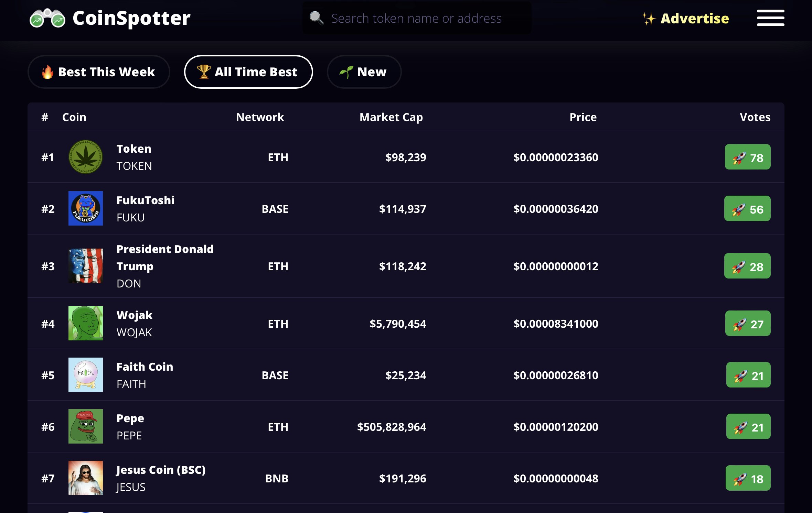Screen dimensions: 812x513
Task: Switch to Best This Week tab
Action: (x=99, y=72)
